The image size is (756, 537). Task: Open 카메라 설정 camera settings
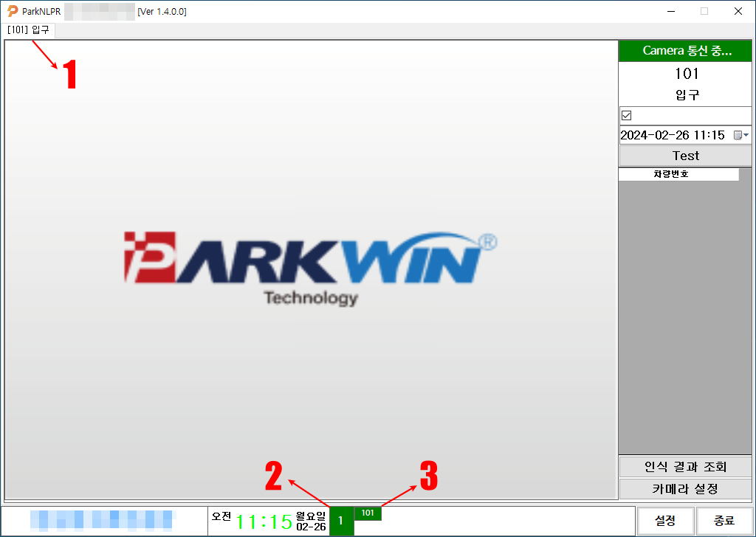pos(685,489)
